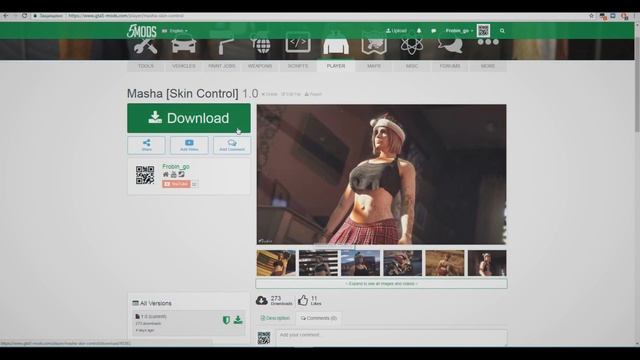
Task: Click the Share button
Action: tap(146, 145)
